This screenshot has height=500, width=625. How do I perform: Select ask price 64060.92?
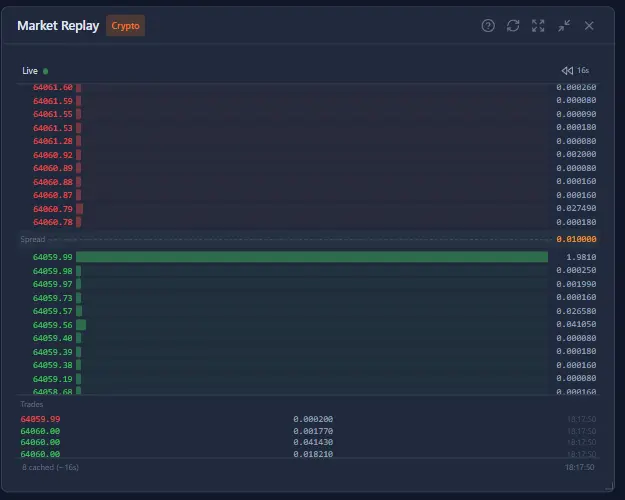click(x=53, y=155)
